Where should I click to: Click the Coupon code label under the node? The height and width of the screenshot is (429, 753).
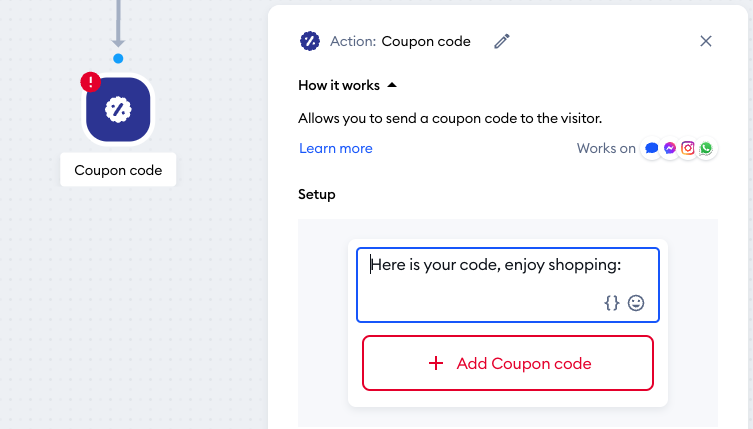click(x=118, y=170)
